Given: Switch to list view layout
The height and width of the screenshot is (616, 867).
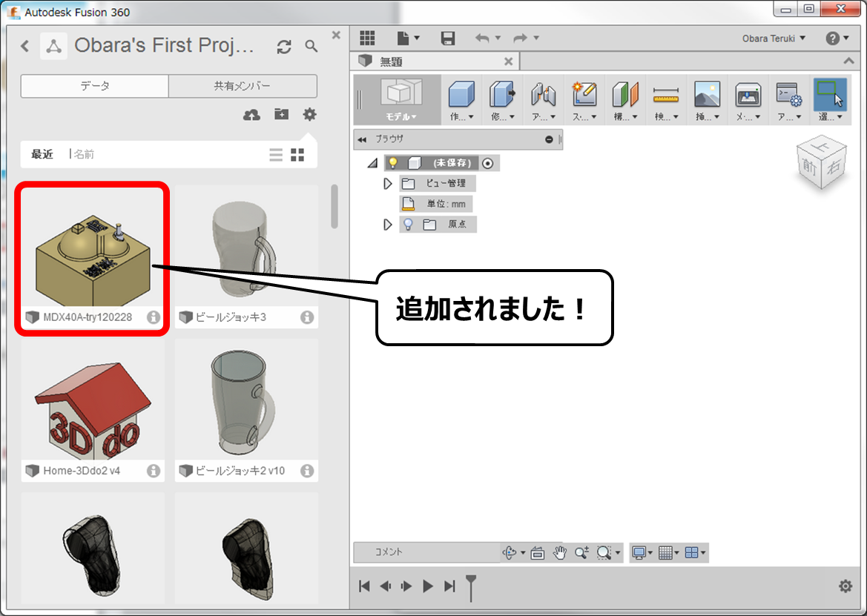Looking at the screenshot, I should click(x=276, y=155).
